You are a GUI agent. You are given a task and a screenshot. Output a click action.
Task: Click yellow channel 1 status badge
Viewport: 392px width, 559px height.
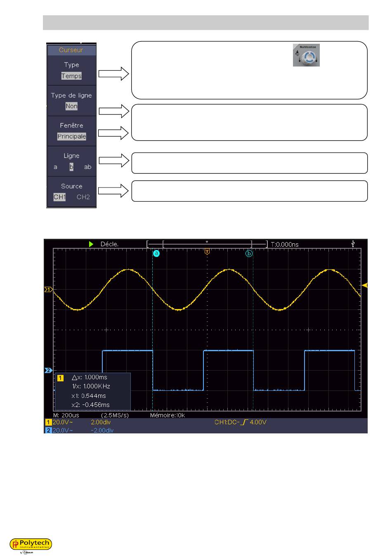click(x=49, y=422)
